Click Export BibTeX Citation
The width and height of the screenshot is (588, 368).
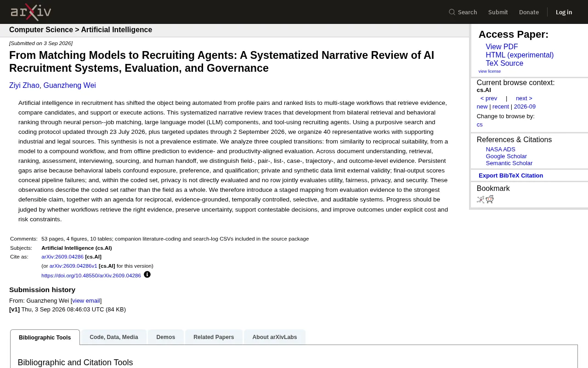(x=511, y=176)
